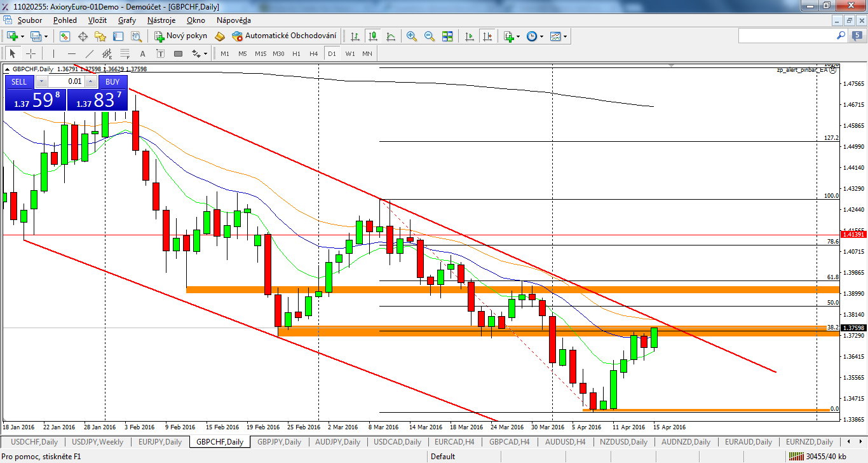
Task: Open the Pohled menu
Action: coord(65,20)
